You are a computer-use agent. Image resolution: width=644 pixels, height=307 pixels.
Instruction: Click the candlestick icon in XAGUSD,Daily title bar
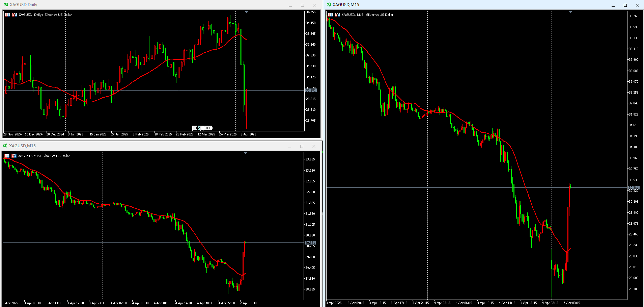(x=6, y=4)
